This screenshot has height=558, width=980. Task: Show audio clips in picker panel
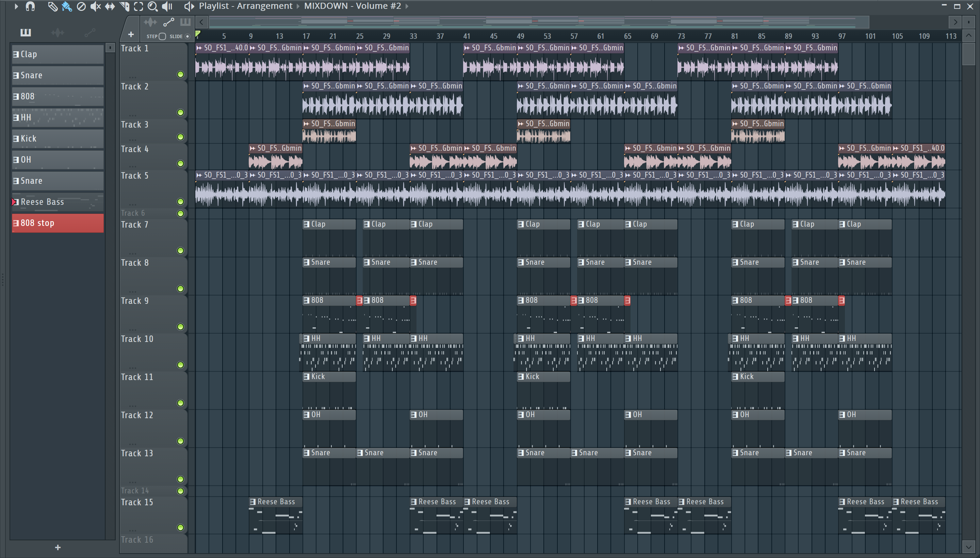pyautogui.click(x=58, y=33)
